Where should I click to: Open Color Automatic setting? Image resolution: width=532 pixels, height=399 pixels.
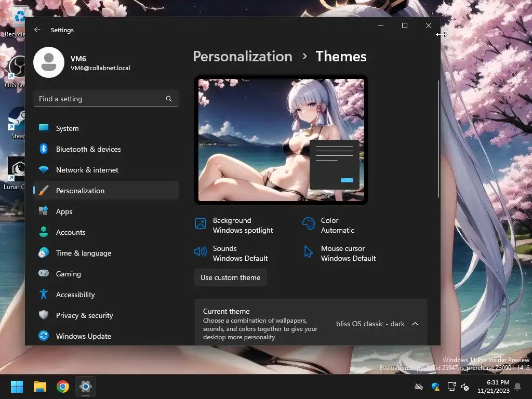click(328, 225)
